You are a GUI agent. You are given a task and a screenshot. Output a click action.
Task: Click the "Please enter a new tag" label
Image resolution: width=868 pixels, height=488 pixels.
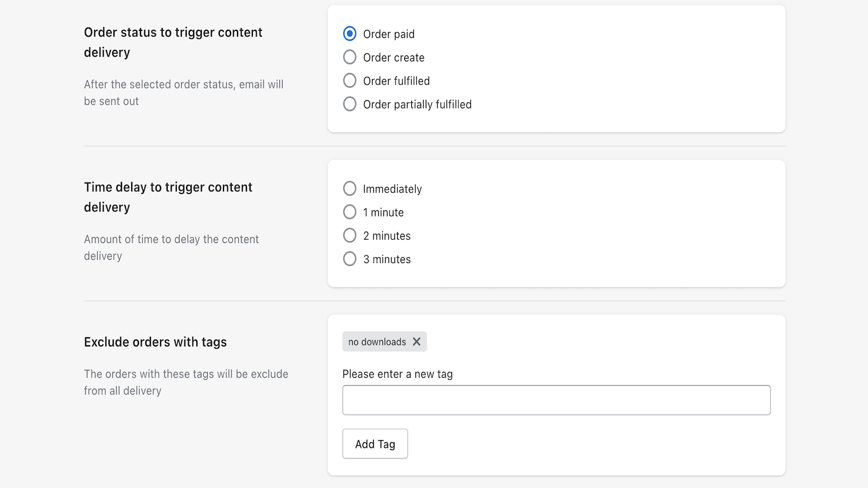click(398, 374)
